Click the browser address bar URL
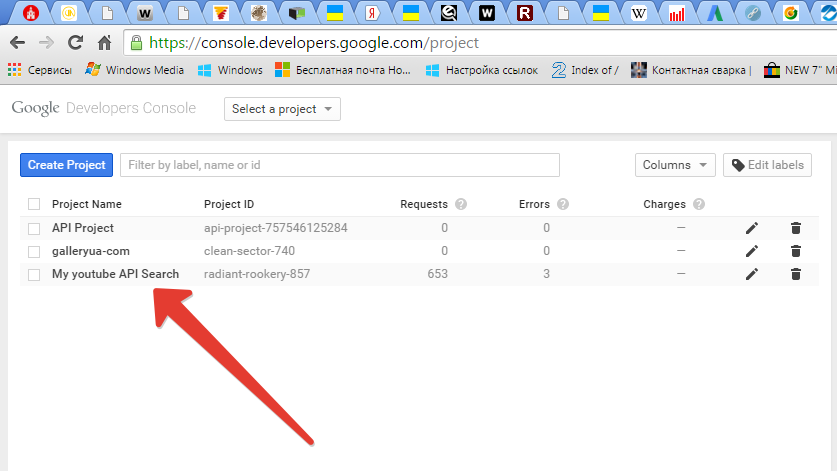Image resolution: width=837 pixels, height=471 pixels. pyautogui.click(x=314, y=43)
